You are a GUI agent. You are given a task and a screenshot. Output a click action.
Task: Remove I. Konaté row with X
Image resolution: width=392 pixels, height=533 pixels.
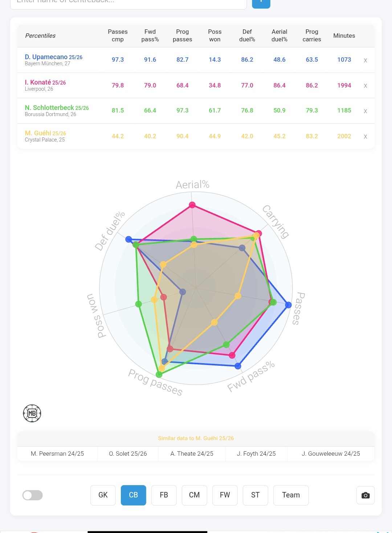tap(366, 86)
